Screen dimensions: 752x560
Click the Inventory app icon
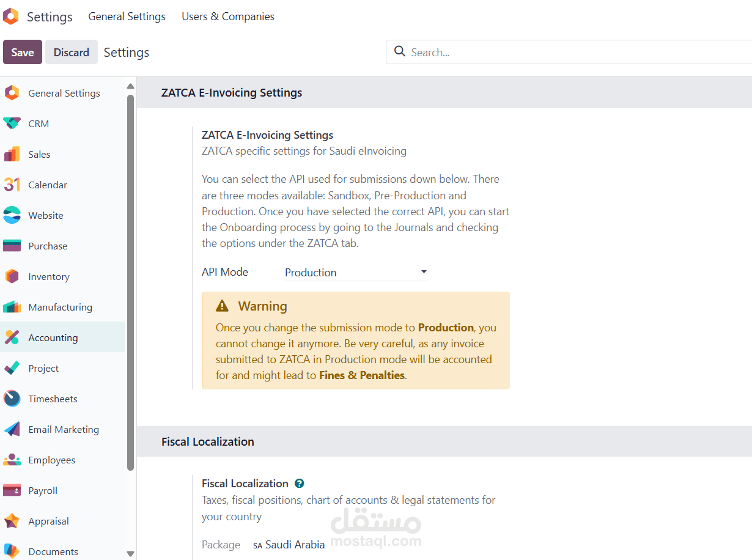(12, 276)
